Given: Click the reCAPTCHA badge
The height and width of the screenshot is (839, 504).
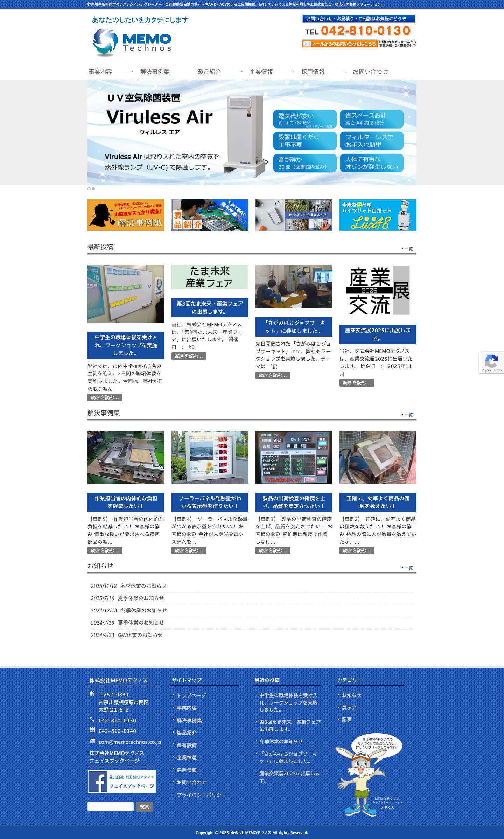Looking at the screenshot, I should [x=491, y=363].
